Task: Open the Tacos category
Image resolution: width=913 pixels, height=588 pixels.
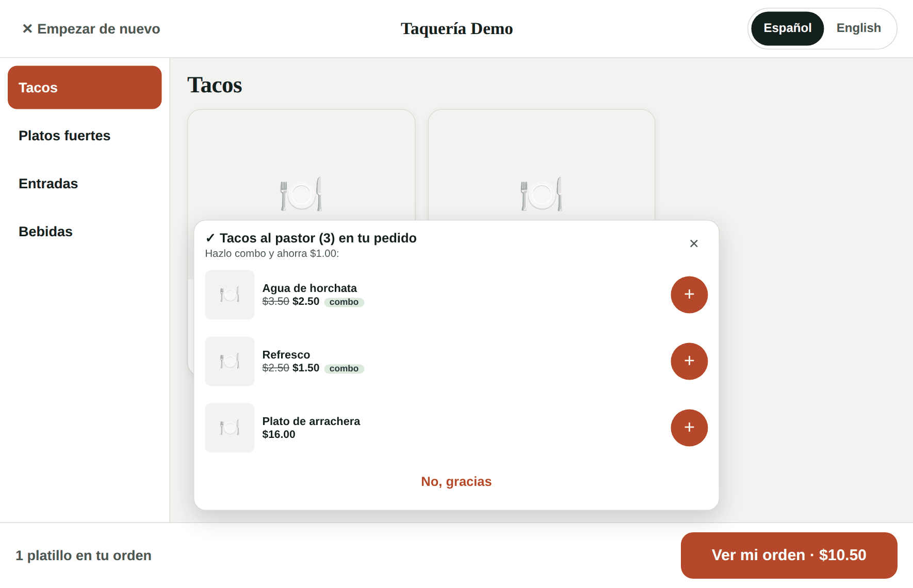Action: click(x=85, y=87)
